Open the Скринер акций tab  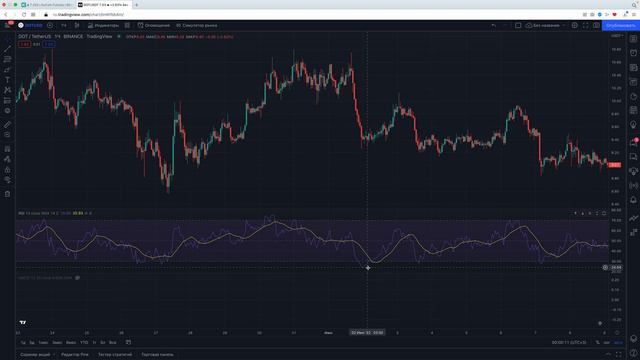click(35, 355)
